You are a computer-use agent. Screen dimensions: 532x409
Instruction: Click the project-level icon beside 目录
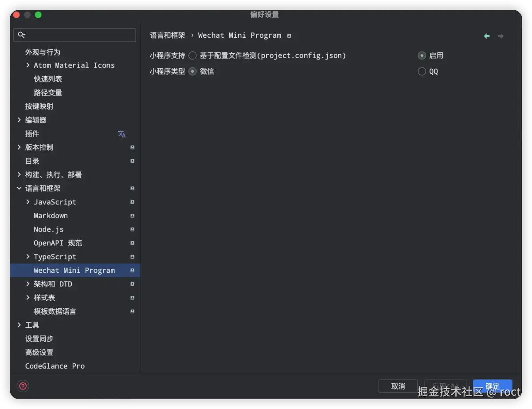(132, 161)
